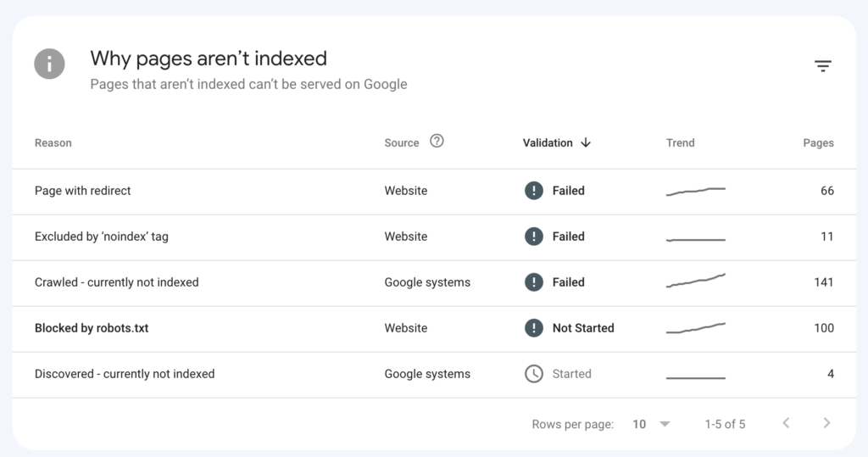The image size is (868, 457).
Task: Open the Rows per page dropdown
Action: coord(651,424)
